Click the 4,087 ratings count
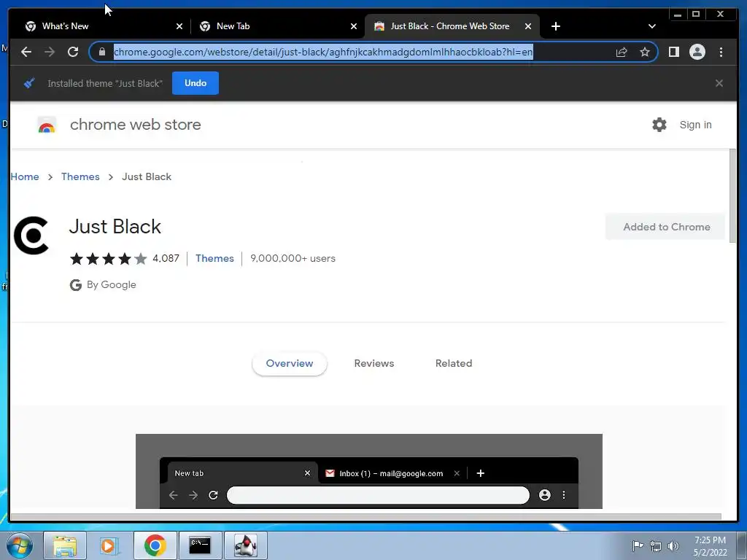 pyautogui.click(x=166, y=258)
